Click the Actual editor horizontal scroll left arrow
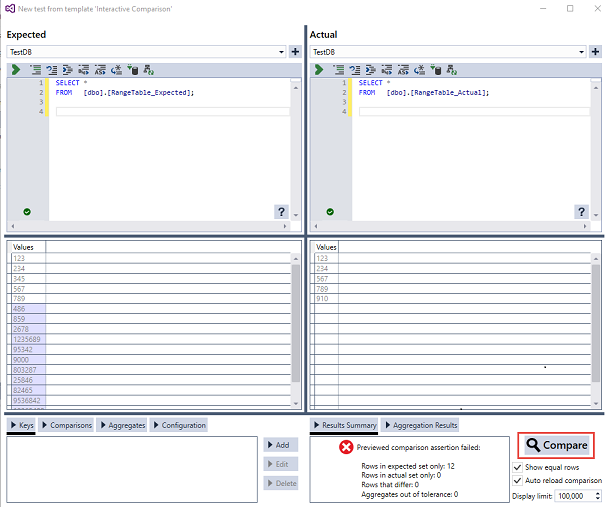608x507 pixels. [x=316, y=226]
